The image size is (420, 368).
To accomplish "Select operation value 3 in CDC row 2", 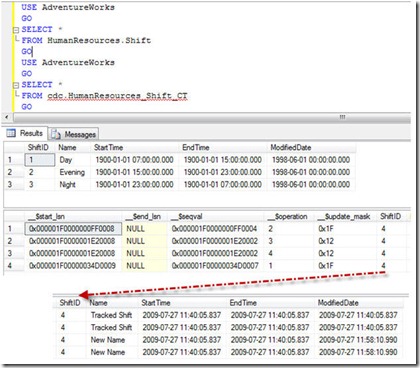I will [x=289, y=241].
